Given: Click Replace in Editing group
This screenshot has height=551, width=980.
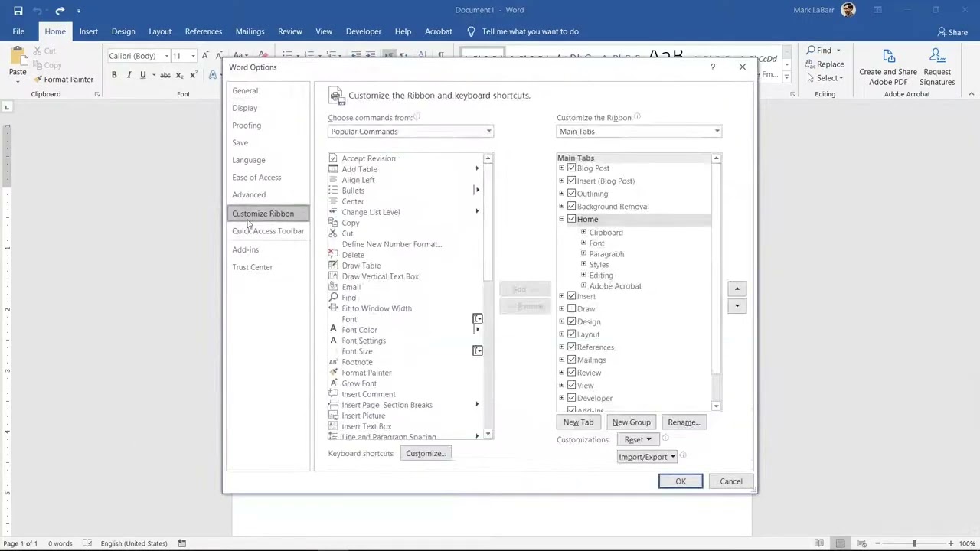Looking at the screenshot, I should click(825, 64).
